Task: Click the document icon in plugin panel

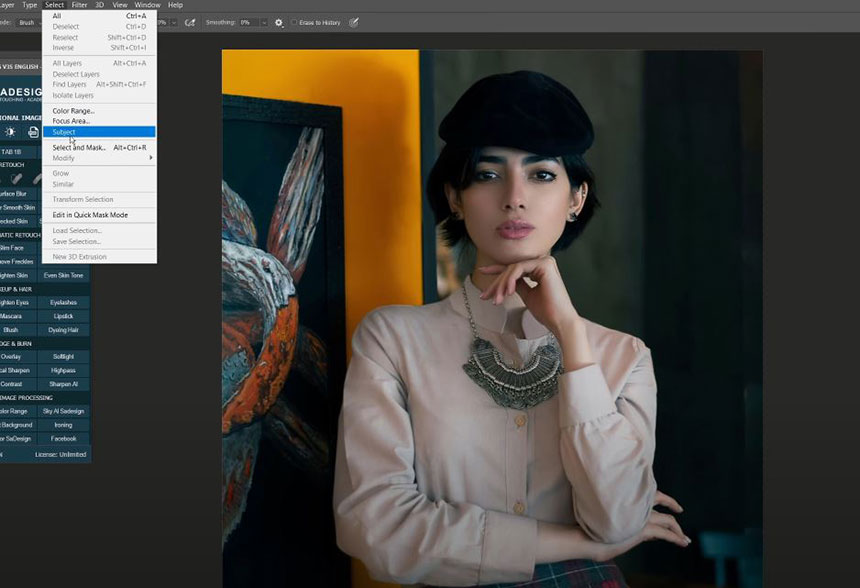Action: [33, 132]
